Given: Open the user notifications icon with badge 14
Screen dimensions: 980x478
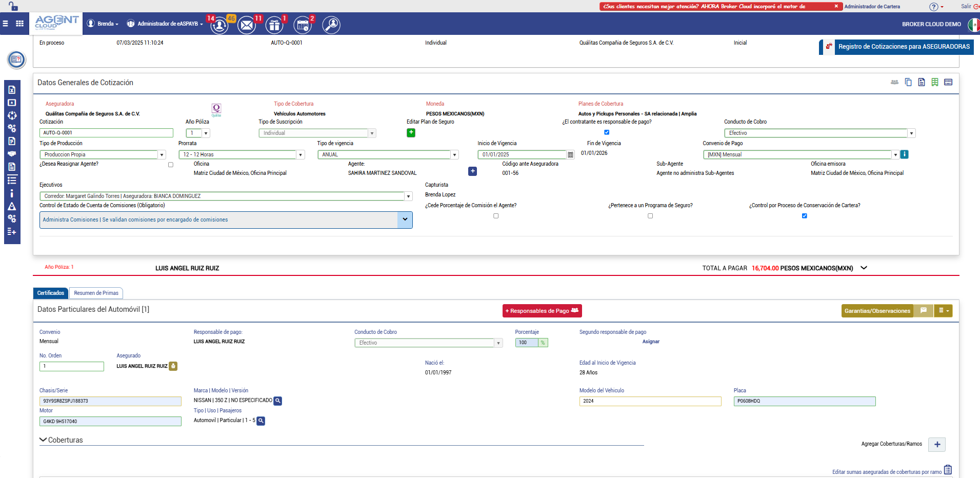Looking at the screenshot, I should click(x=219, y=25).
